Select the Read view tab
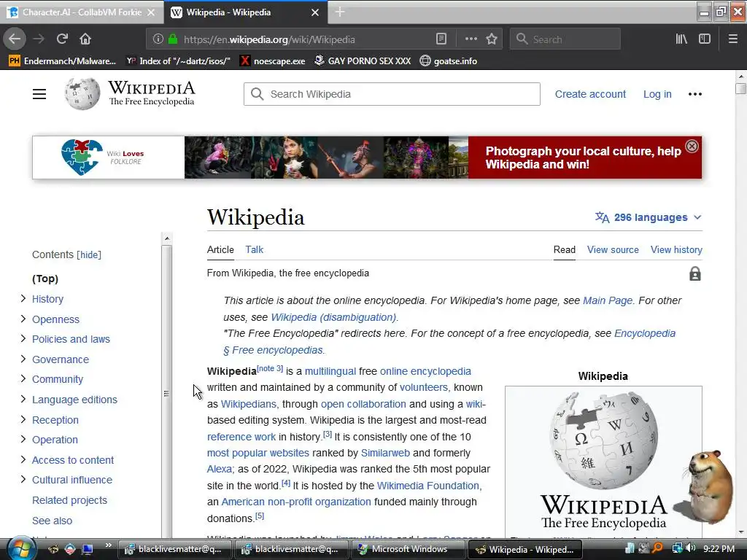 tap(565, 249)
